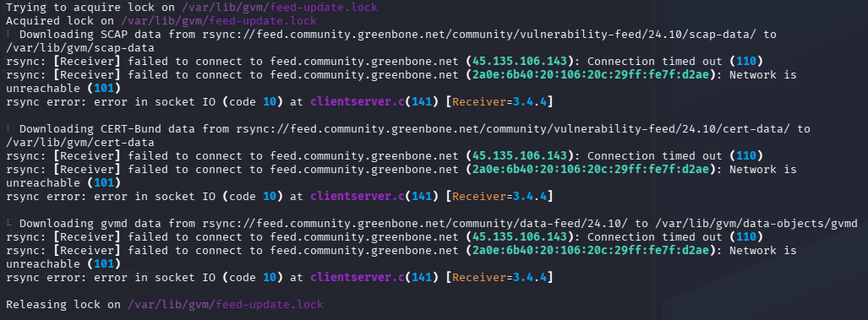
Task: Click the IPv6 address in the CERT-Bund download block
Action: [591, 170]
